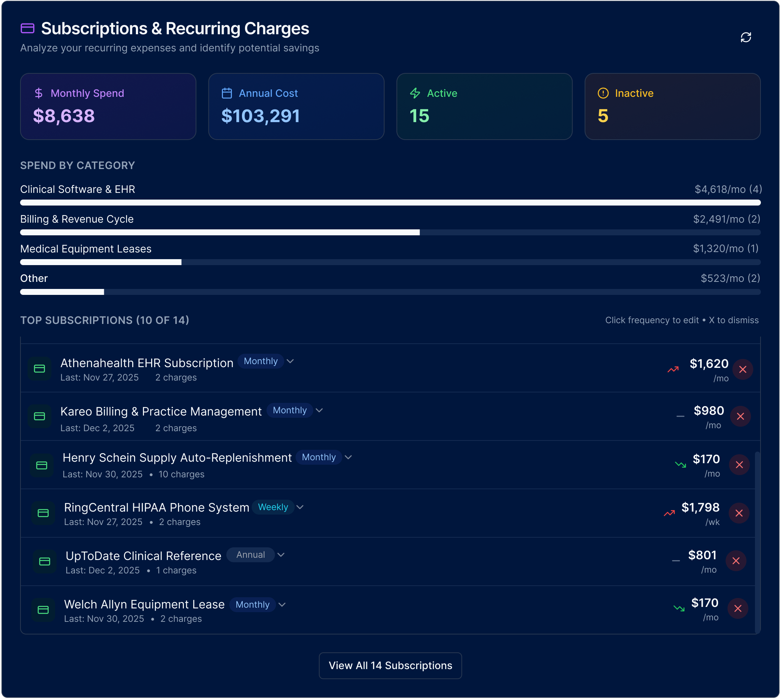Image resolution: width=781 pixels, height=700 pixels.
Task: Dismiss Athenahealth EHR Subscription with X
Action: (743, 369)
